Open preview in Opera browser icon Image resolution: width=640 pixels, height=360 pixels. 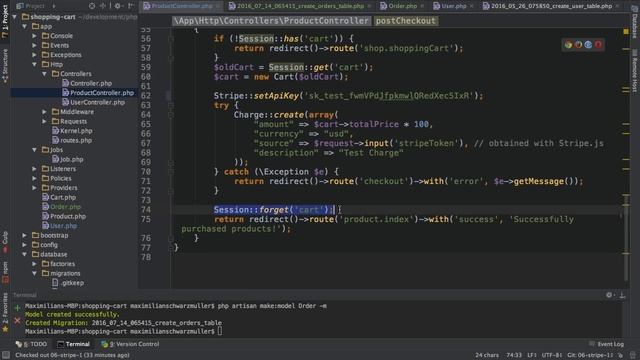[598, 45]
